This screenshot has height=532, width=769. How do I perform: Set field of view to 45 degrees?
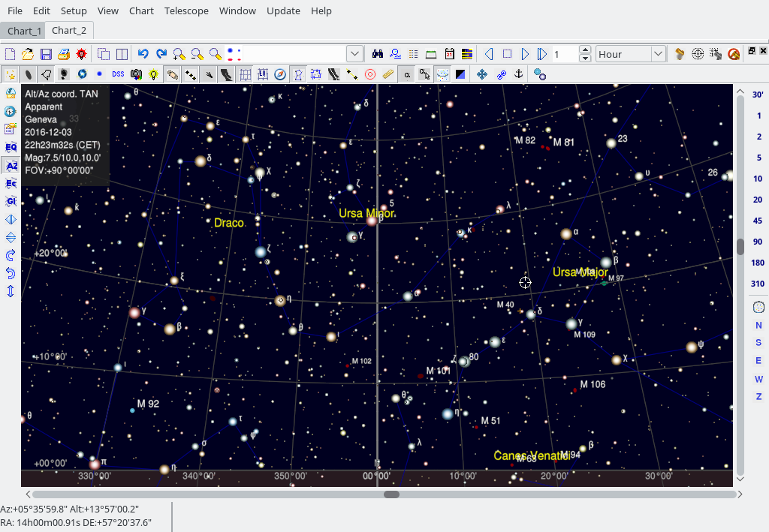[x=758, y=221]
